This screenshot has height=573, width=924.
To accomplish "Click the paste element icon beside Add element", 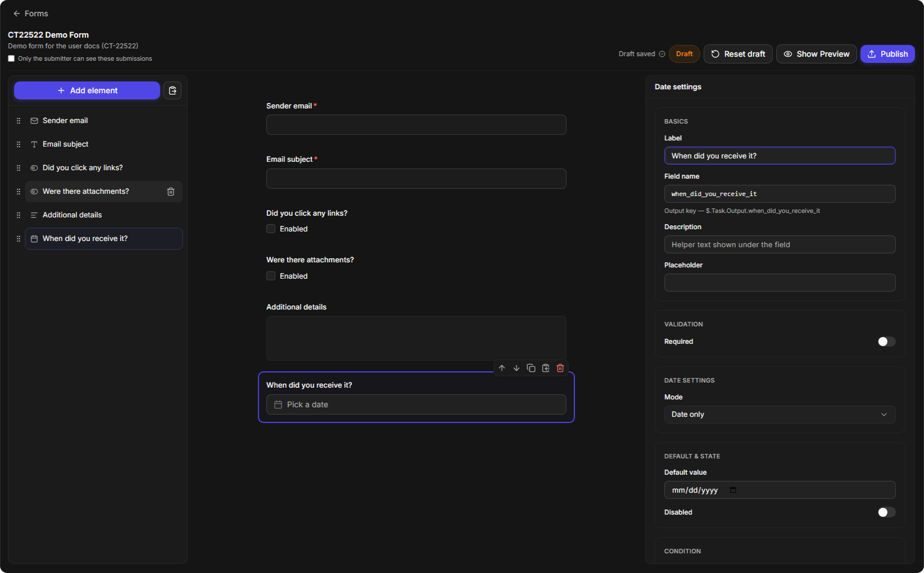I will tap(173, 90).
